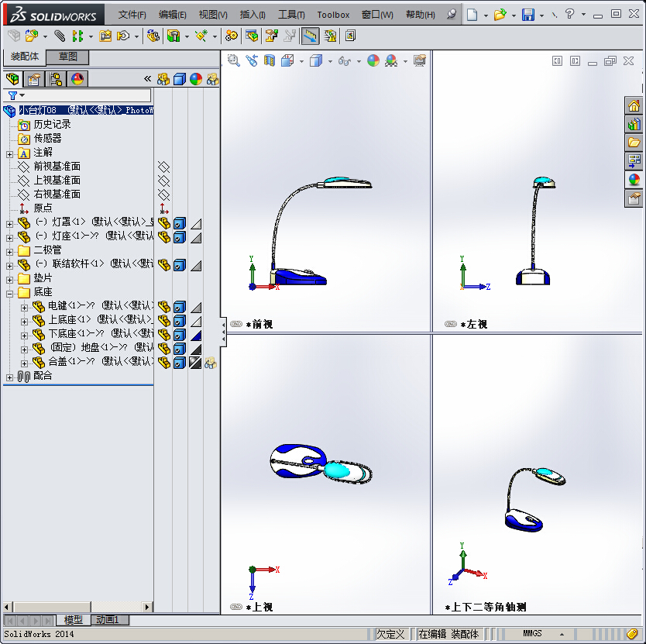Collapse the 底座 folder
The image size is (646, 644).
pyautogui.click(x=9, y=294)
